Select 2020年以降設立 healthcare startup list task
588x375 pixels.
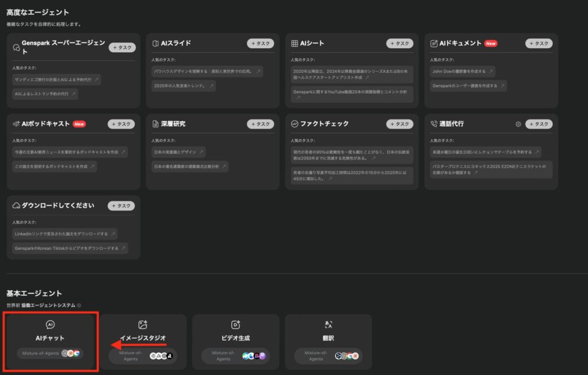(x=352, y=74)
